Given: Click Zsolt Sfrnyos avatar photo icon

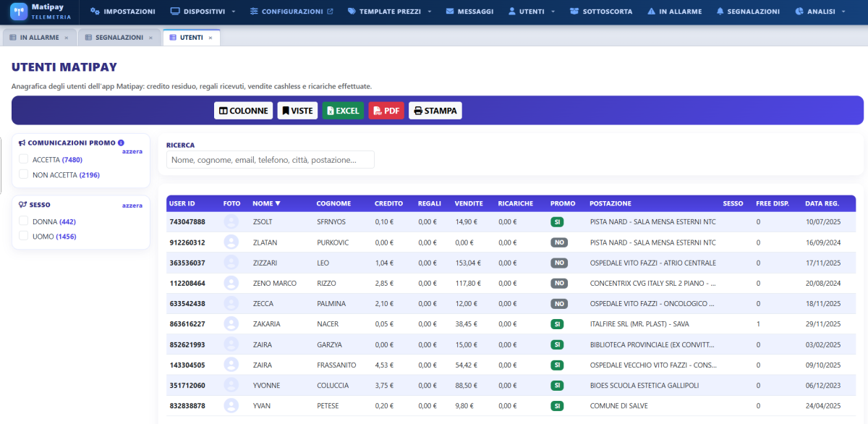Looking at the screenshot, I should [231, 222].
